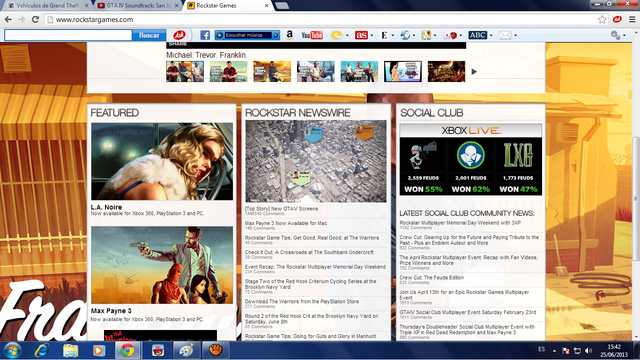Click the Buscar search button
The height and width of the screenshot is (360, 640).
149,35
